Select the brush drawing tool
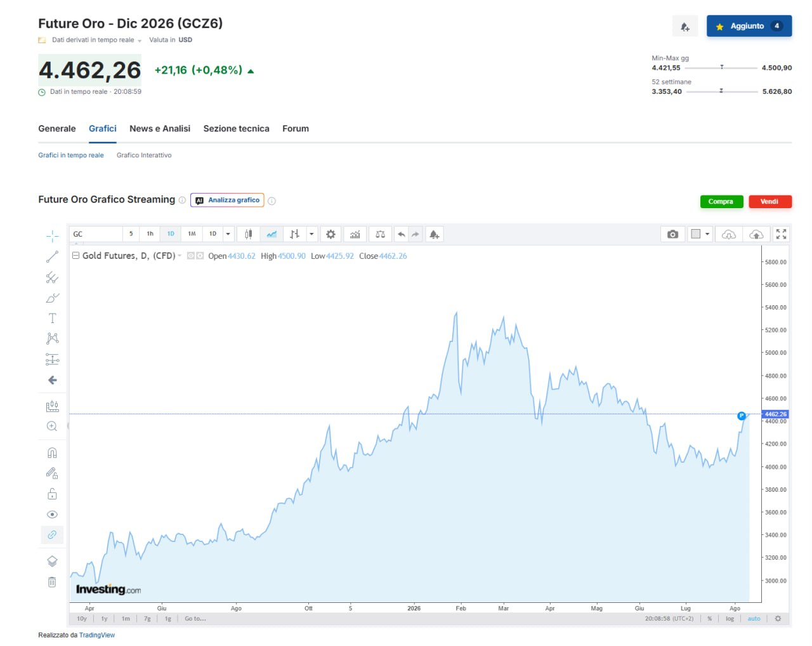 tap(52, 298)
